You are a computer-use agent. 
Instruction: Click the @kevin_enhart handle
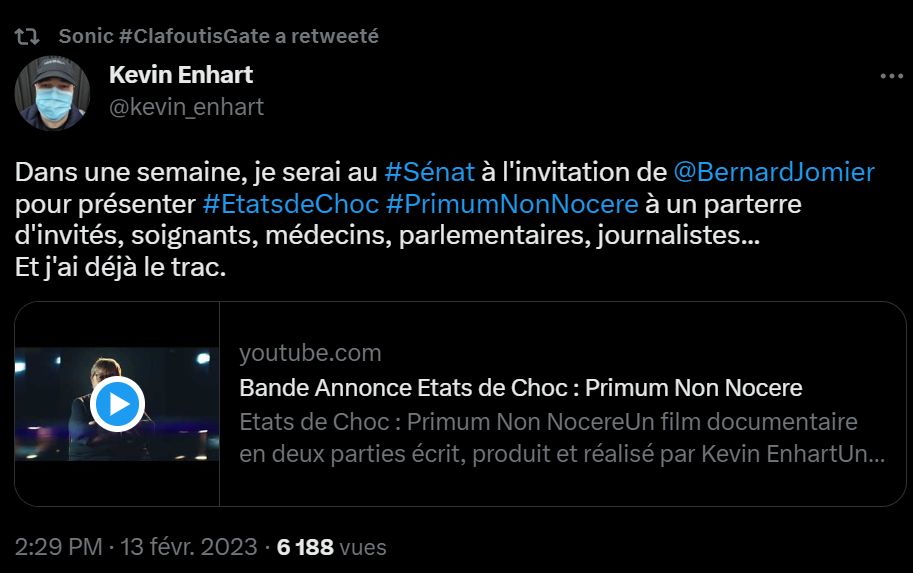click(186, 107)
